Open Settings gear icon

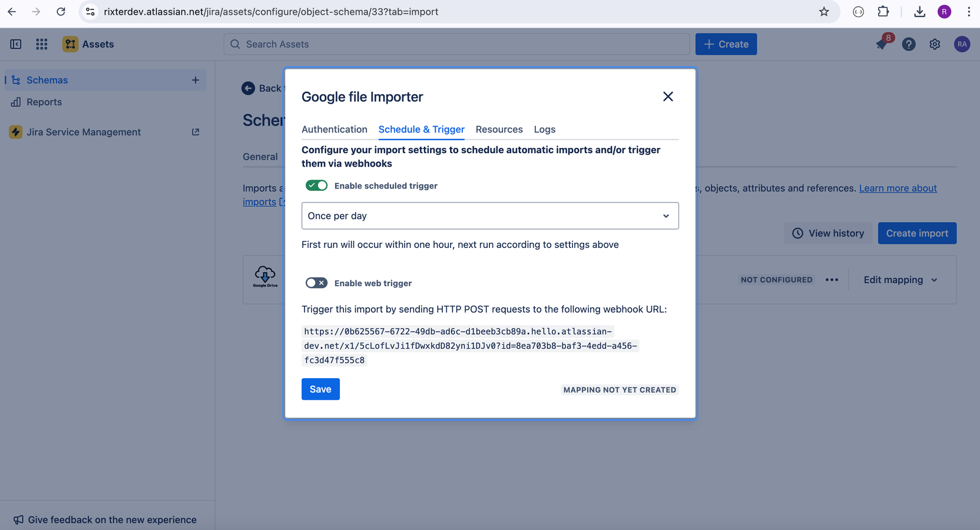point(935,44)
